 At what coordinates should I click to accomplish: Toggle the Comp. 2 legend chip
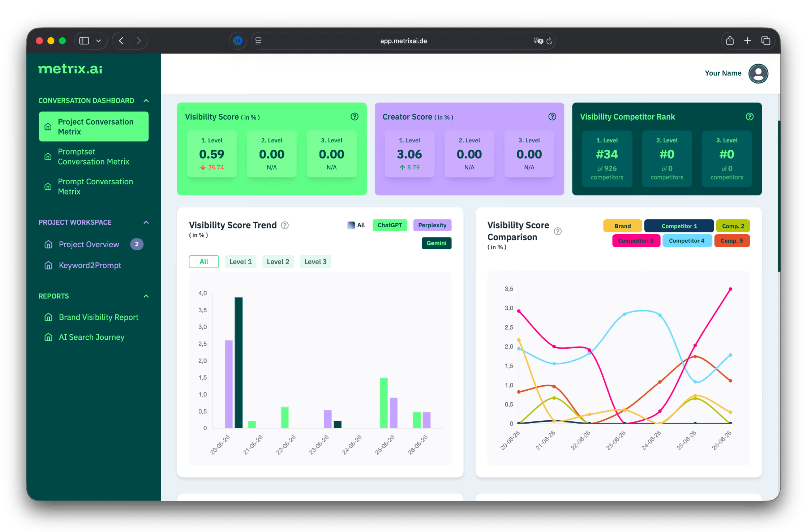coord(733,226)
